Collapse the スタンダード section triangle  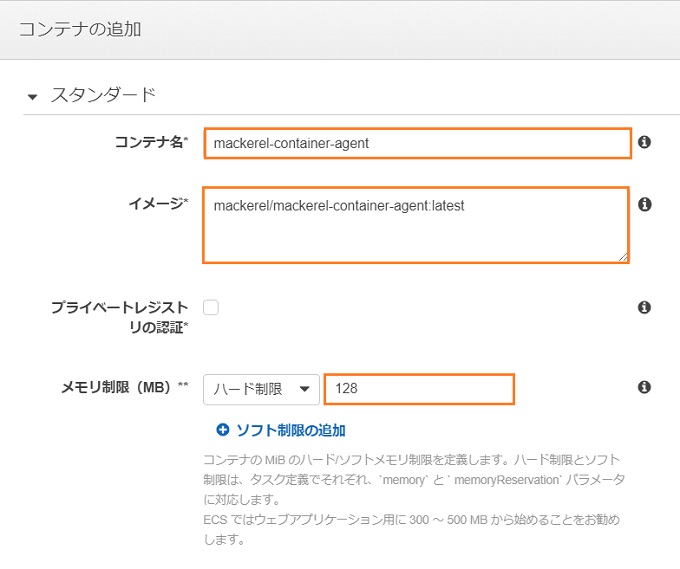click(x=32, y=97)
